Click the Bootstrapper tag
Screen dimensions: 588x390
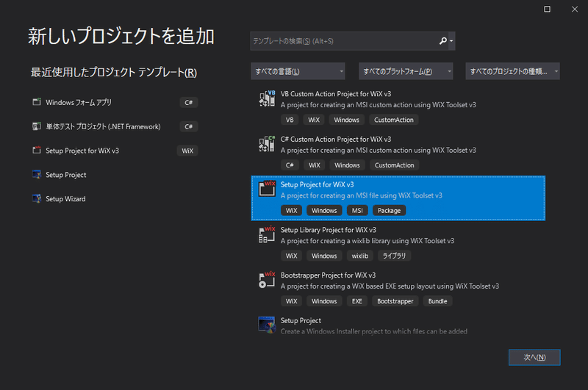click(x=395, y=301)
